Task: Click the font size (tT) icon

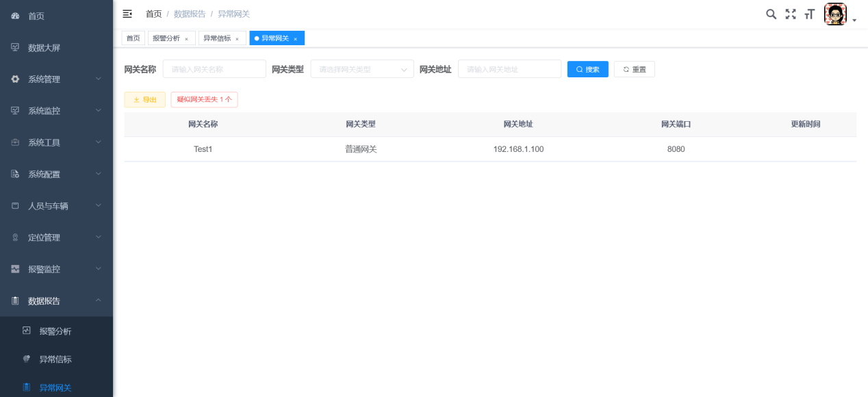Action: [809, 14]
